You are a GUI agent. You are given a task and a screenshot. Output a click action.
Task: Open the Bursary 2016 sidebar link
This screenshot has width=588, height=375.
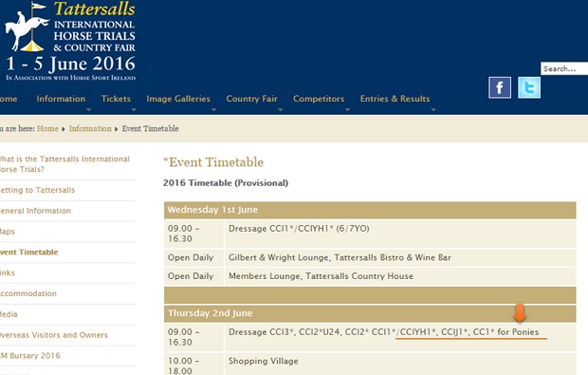(x=30, y=355)
